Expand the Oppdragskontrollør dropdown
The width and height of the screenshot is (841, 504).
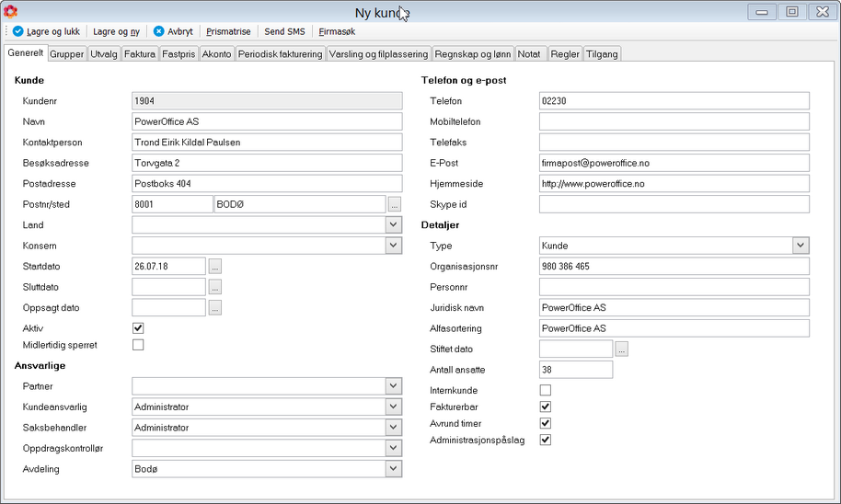click(393, 448)
